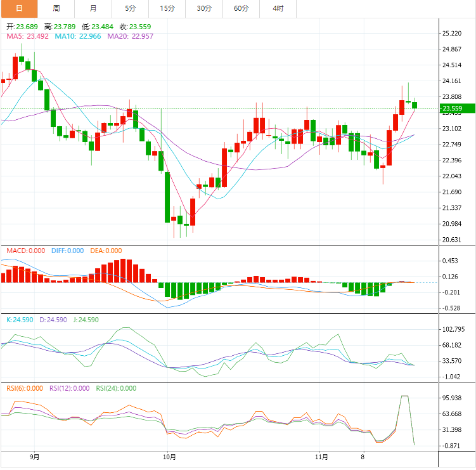Click the RSI(6) indicator label
Screen dimensions: 476x470
point(25,389)
